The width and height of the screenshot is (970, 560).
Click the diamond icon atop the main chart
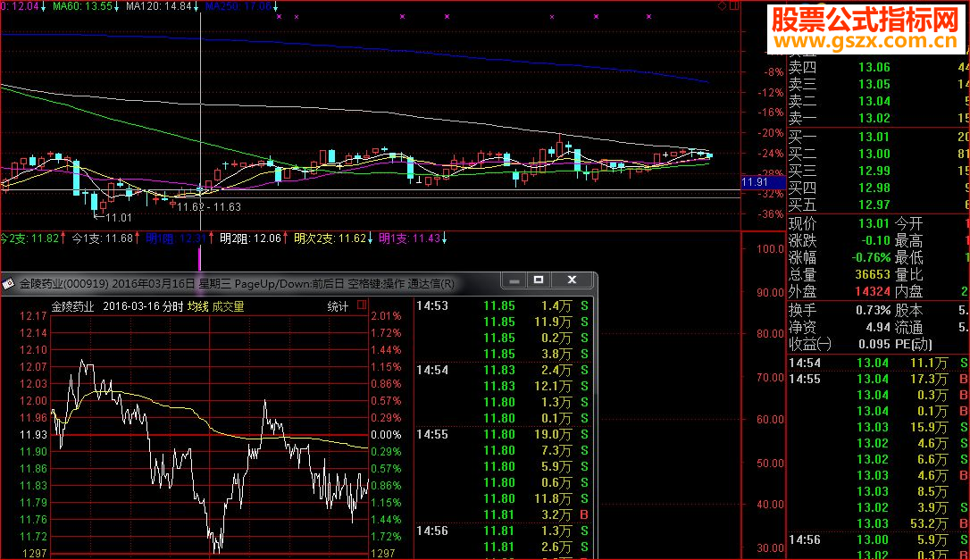722,6
